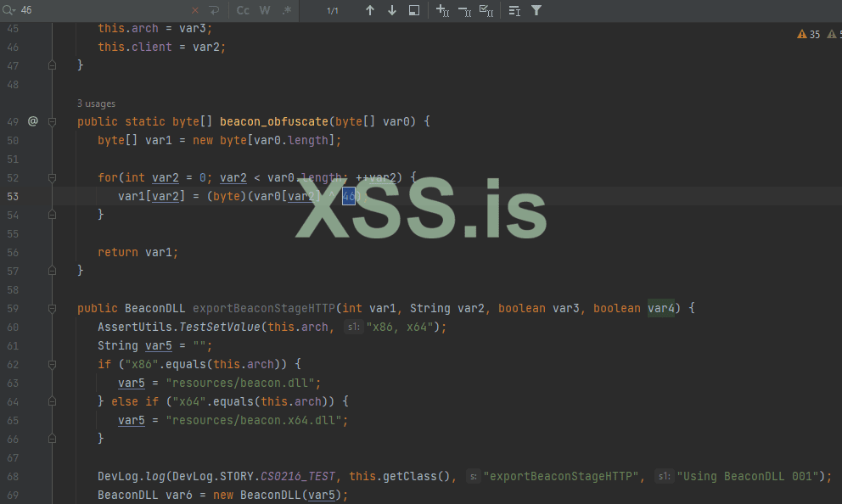Screen dimensions: 842x504
Task: Click fold end marker at line 54
Action: click(52, 215)
